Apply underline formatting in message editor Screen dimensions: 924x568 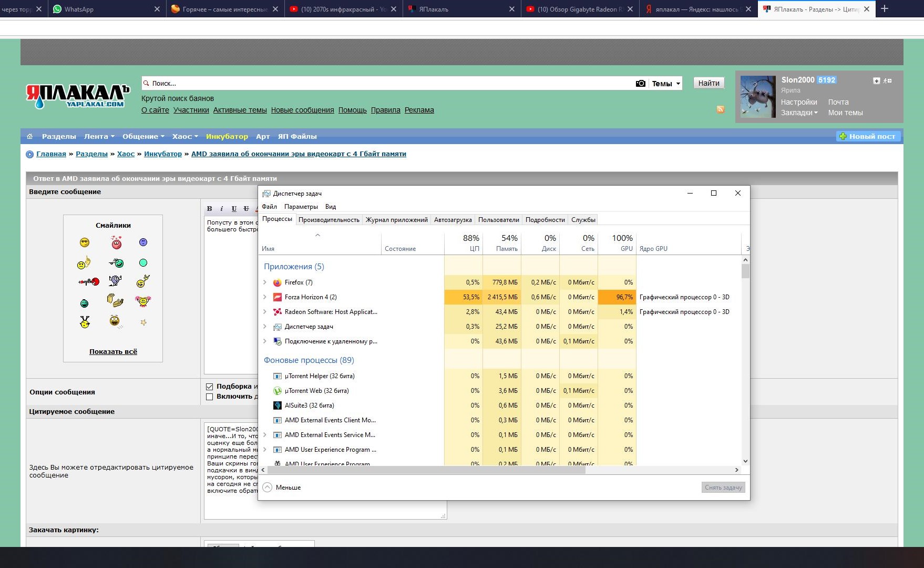pos(234,209)
